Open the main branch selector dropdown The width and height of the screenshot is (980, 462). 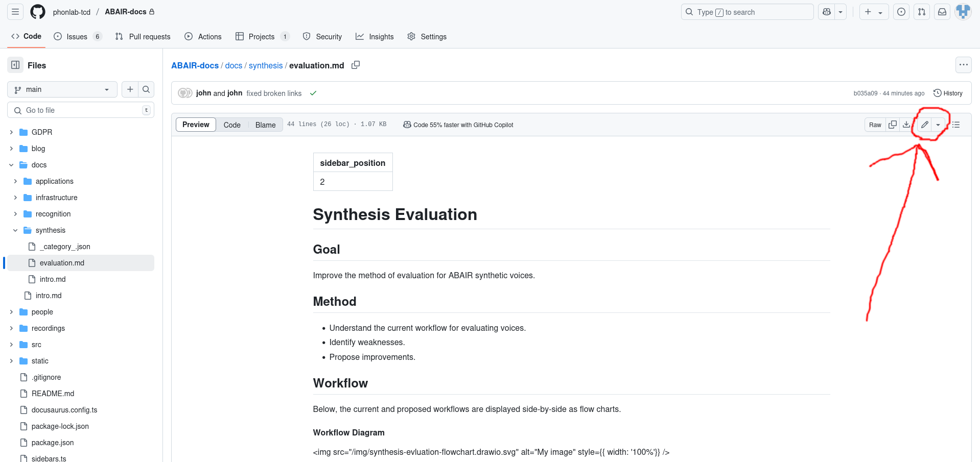click(x=62, y=89)
